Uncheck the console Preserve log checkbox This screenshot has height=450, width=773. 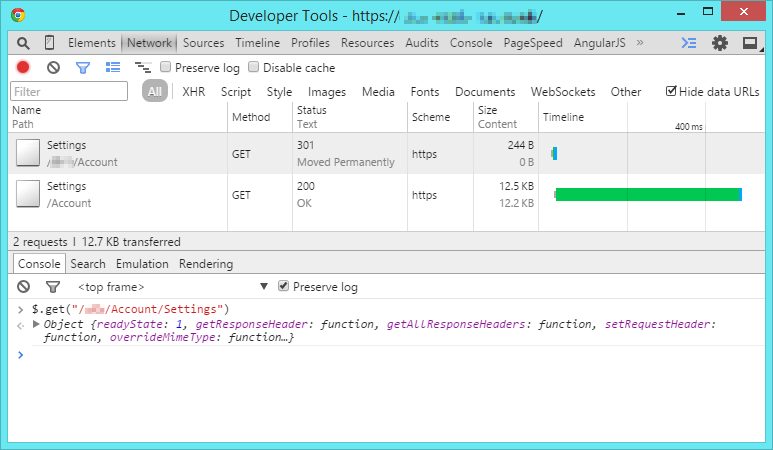tap(283, 286)
